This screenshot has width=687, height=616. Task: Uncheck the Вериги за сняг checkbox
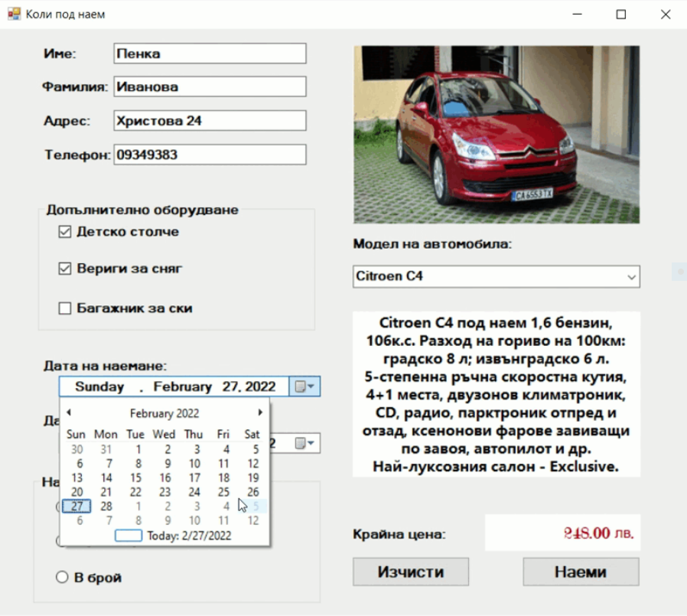[65, 268]
